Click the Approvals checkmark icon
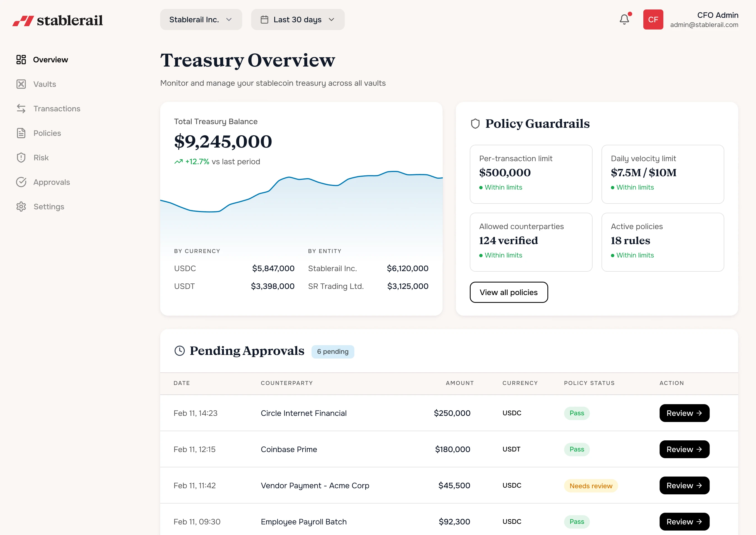This screenshot has height=535, width=756. click(21, 182)
